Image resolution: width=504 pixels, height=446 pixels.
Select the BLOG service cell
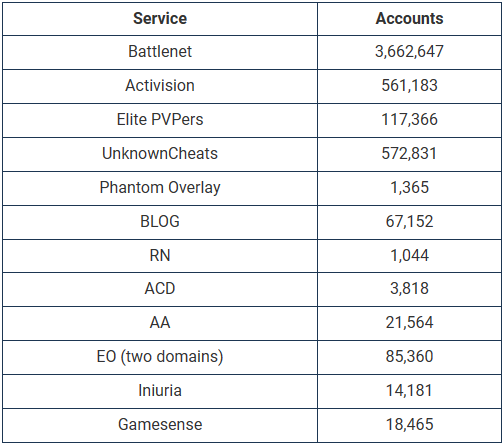point(160,221)
